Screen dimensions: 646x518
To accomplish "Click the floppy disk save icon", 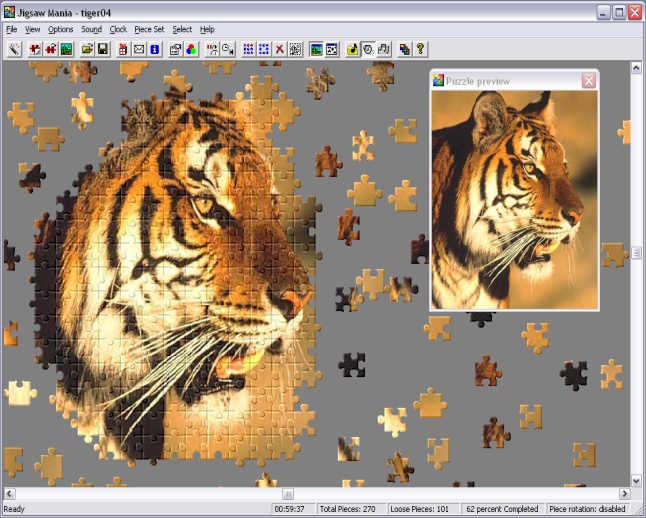I will coord(102,48).
